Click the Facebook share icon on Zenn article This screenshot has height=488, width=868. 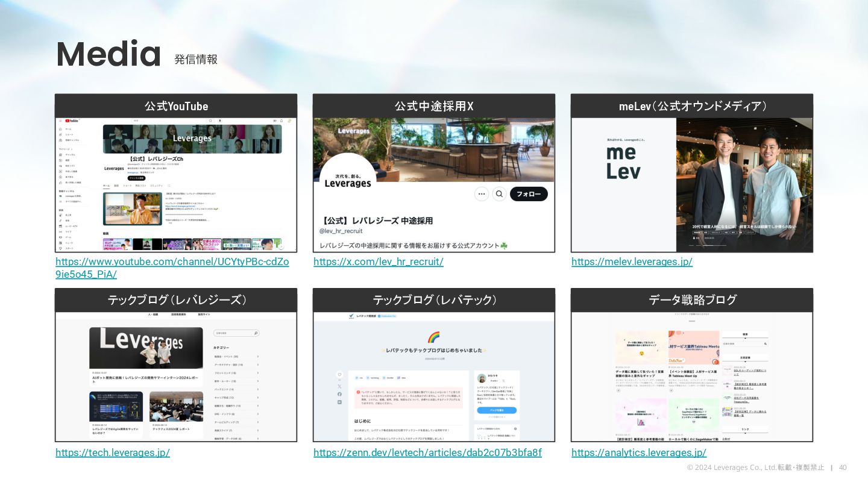tap(339, 394)
